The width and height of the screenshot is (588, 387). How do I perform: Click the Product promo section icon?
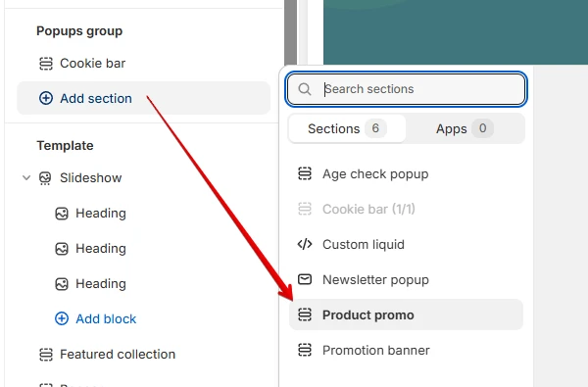point(305,314)
